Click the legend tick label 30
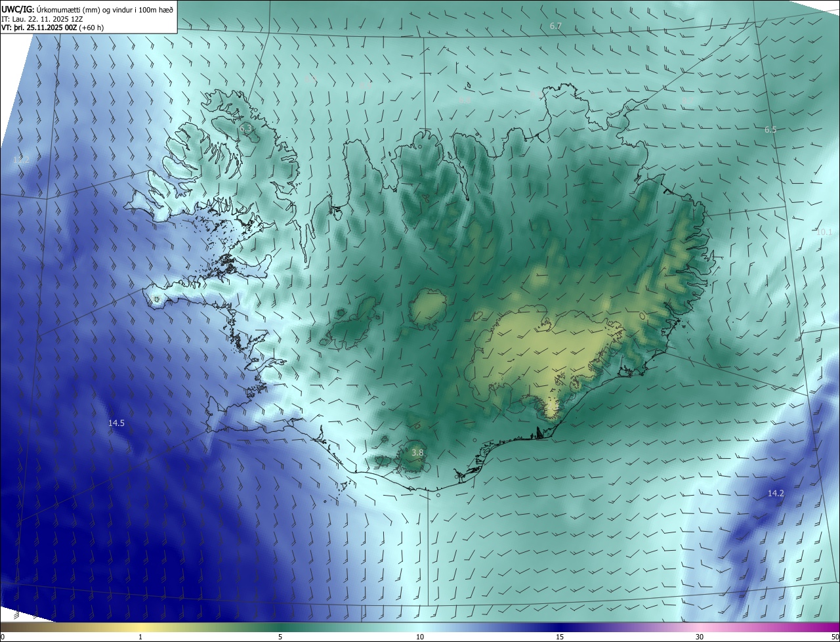 [700, 637]
